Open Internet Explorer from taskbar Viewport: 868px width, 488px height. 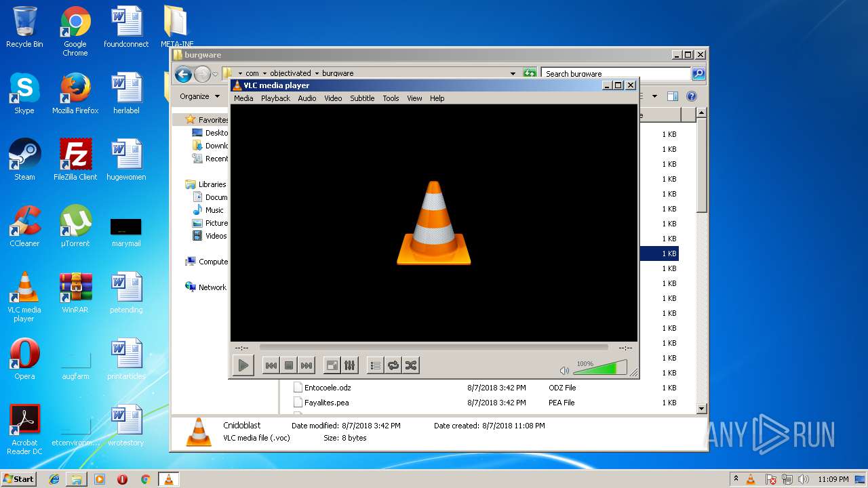(x=54, y=479)
